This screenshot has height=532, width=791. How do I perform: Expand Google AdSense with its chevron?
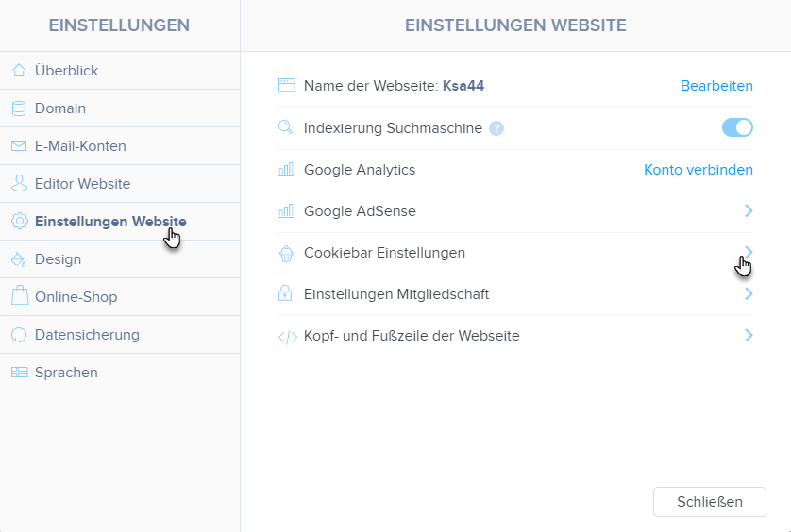coord(748,211)
